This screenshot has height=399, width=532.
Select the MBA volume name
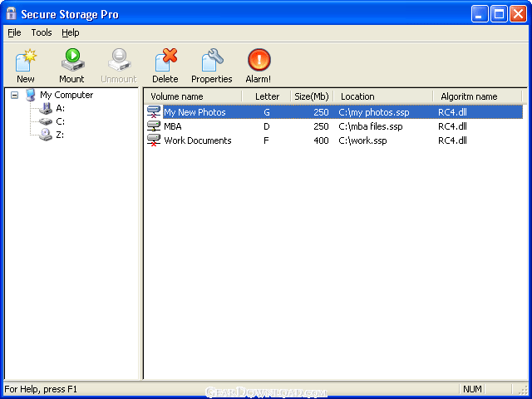coord(173,126)
